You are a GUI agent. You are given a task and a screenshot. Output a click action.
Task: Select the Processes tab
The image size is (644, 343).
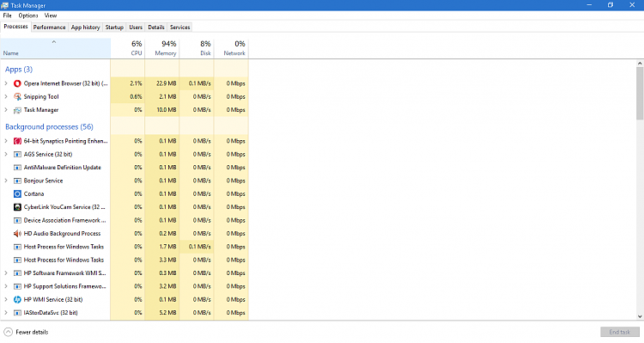tap(15, 27)
